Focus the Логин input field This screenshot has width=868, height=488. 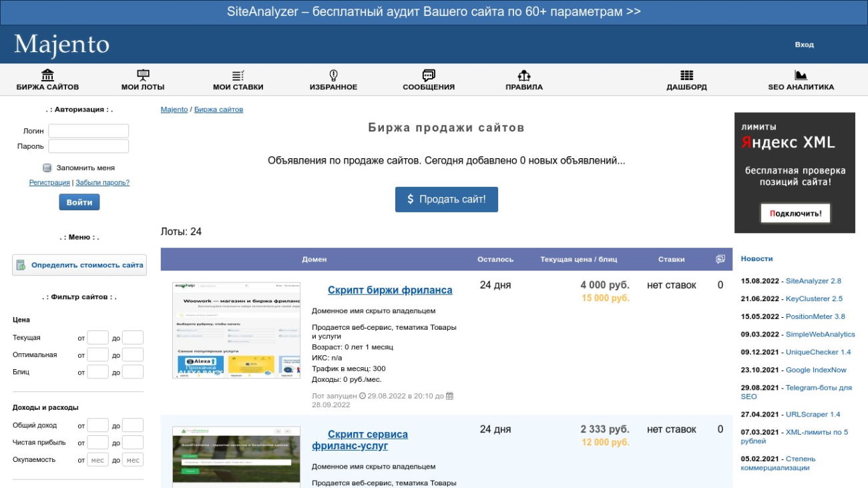coord(88,131)
